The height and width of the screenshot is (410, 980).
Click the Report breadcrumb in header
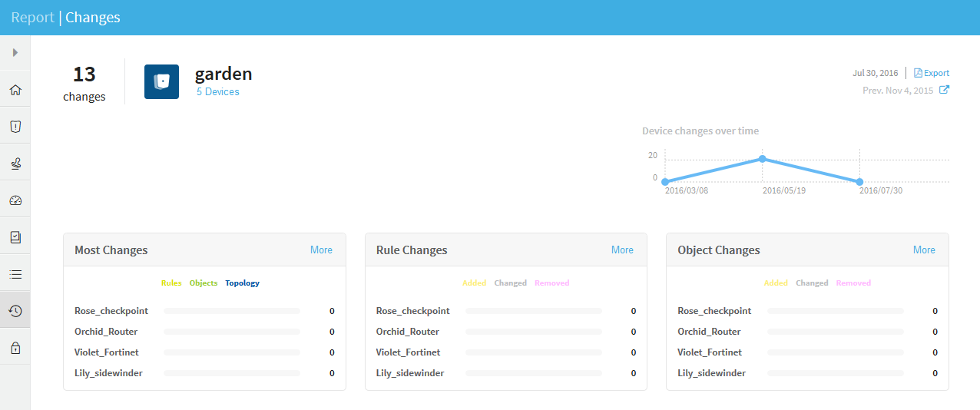pos(32,17)
